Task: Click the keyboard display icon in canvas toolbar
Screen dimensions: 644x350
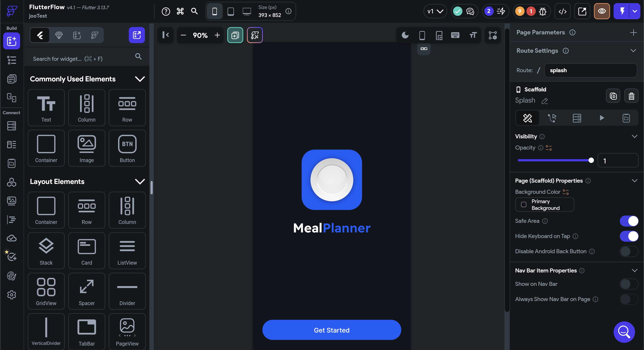Action: [x=455, y=35]
